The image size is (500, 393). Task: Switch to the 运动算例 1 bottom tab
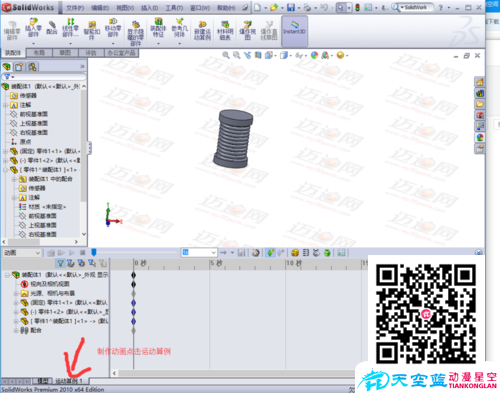(69, 381)
